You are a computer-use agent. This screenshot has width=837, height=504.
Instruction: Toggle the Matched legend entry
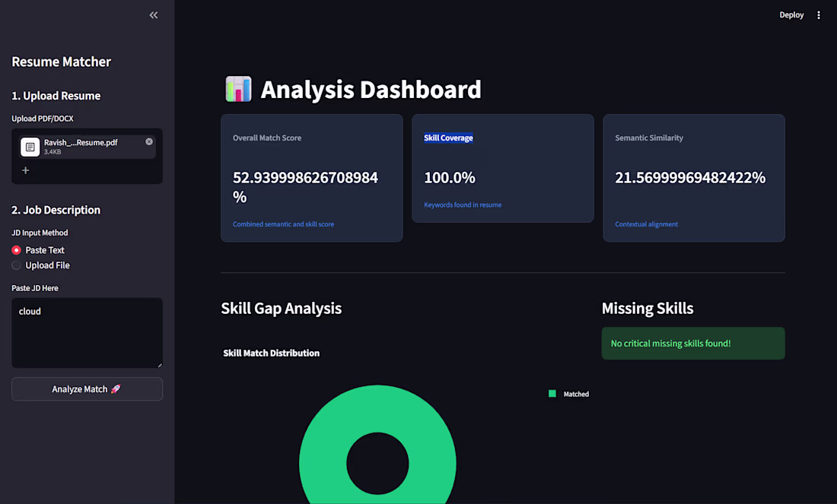point(569,394)
